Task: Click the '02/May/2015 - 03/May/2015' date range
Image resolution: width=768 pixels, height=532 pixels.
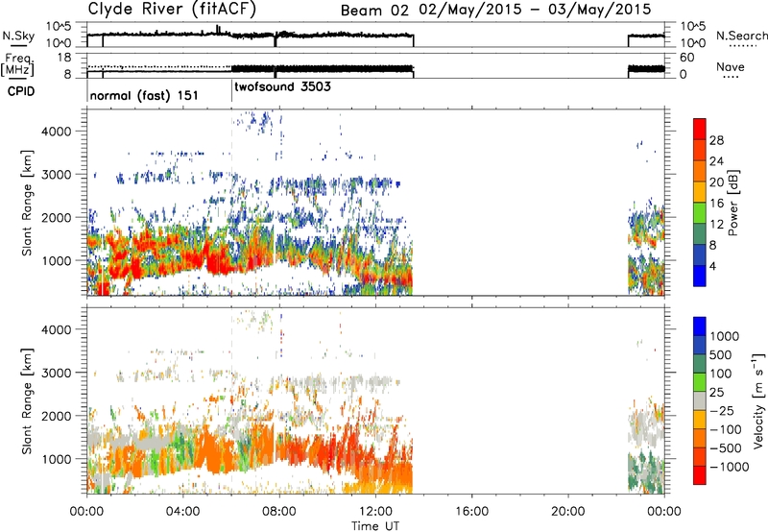Action: tap(535, 10)
